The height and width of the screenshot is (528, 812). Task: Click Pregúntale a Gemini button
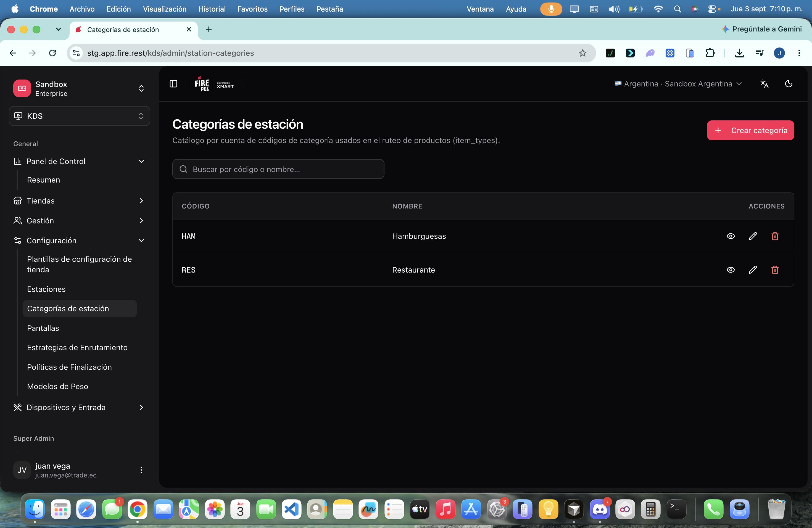click(x=761, y=29)
